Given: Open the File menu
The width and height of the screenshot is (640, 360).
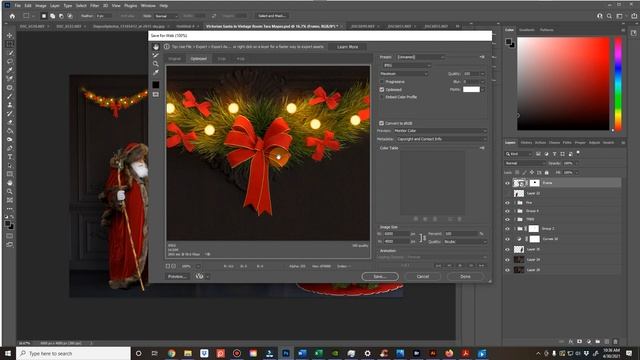Looking at the screenshot, I should point(18,6).
